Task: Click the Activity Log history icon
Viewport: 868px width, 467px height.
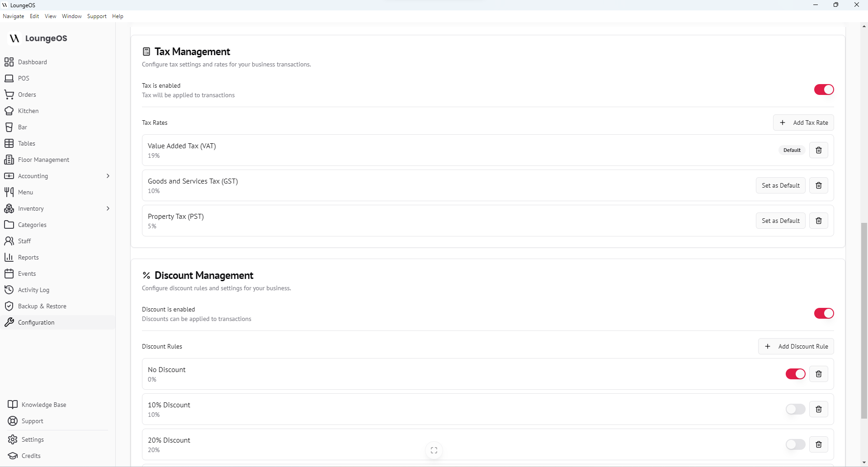Action: (x=9, y=290)
